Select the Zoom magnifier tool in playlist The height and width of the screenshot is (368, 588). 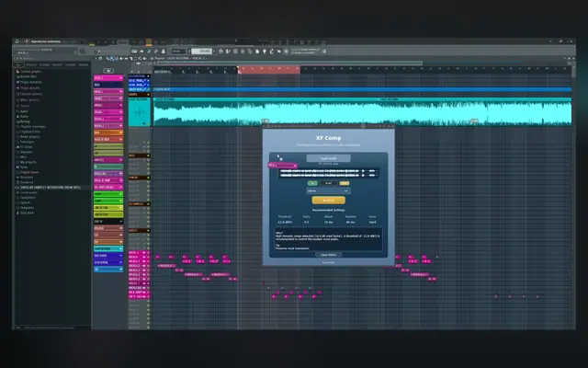tap(140, 59)
